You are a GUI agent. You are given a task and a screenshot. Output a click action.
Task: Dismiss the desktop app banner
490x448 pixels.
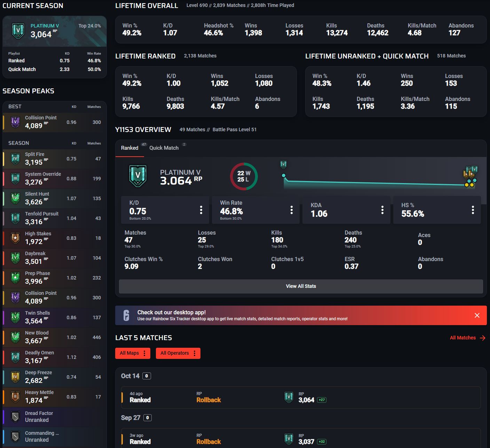tap(477, 315)
